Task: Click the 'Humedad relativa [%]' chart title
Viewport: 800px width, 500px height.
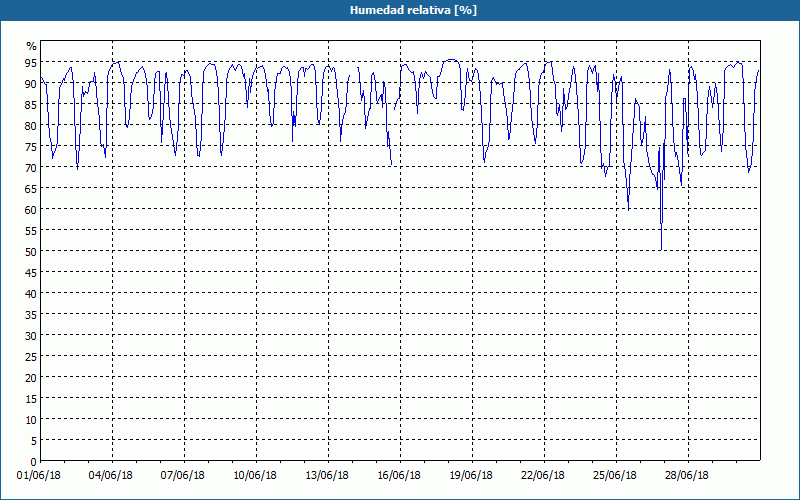Action: [x=413, y=10]
